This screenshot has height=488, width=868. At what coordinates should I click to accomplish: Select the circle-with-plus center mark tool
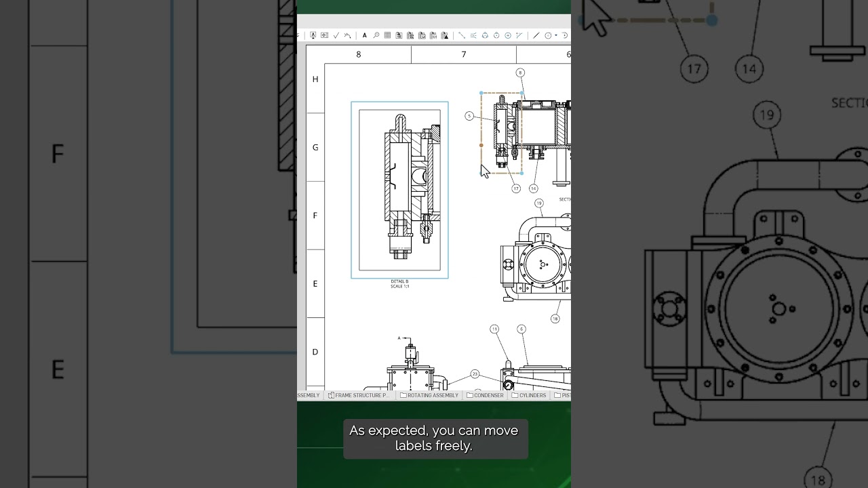coord(508,35)
